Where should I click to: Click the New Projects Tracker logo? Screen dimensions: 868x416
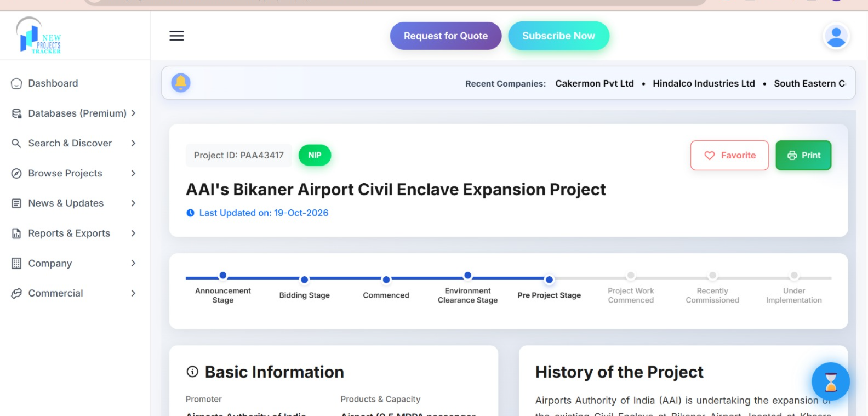coord(39,36)
